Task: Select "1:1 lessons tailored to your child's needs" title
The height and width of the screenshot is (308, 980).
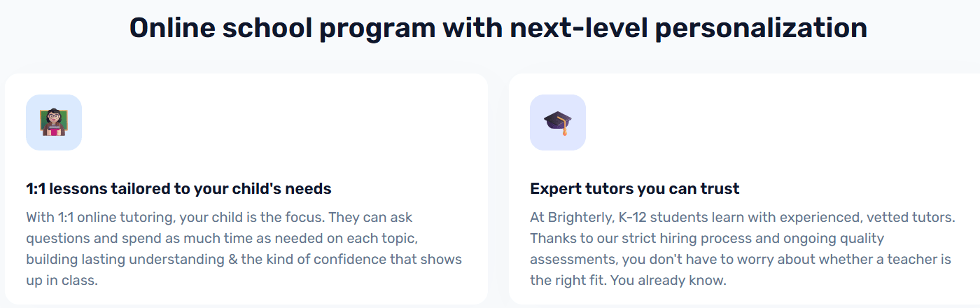Action: click(178, 189)
